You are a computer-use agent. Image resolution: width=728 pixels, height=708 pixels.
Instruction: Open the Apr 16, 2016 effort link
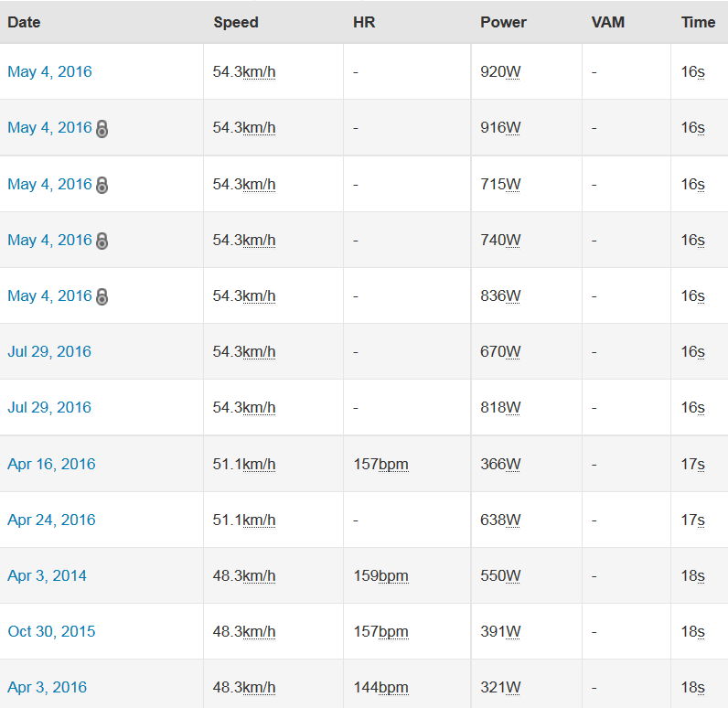tap(51, 464)
